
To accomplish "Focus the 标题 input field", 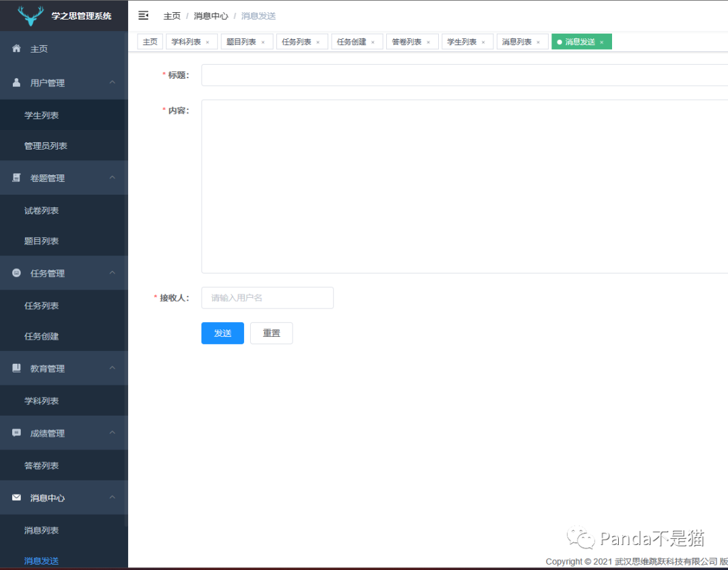I will [464, 75].
